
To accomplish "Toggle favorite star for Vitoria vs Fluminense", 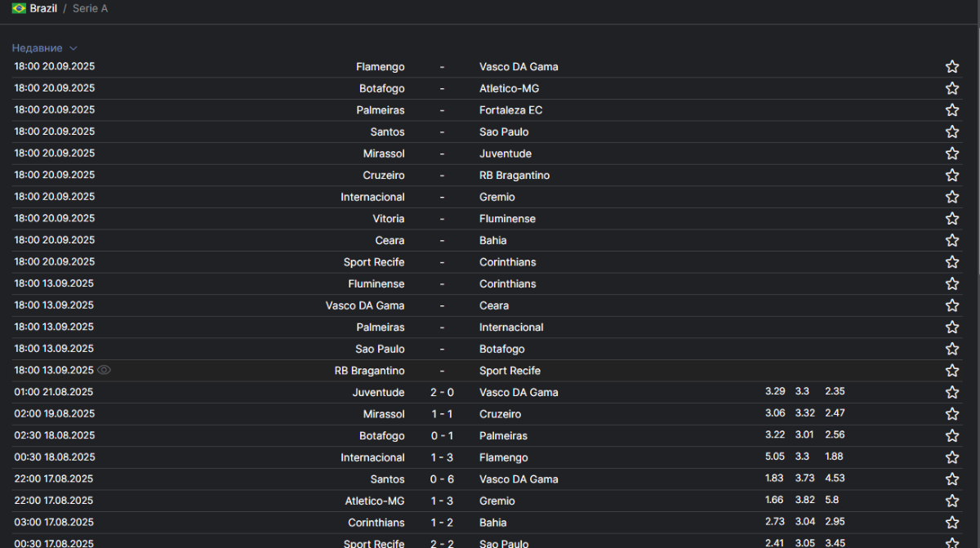I will [951, 219].
